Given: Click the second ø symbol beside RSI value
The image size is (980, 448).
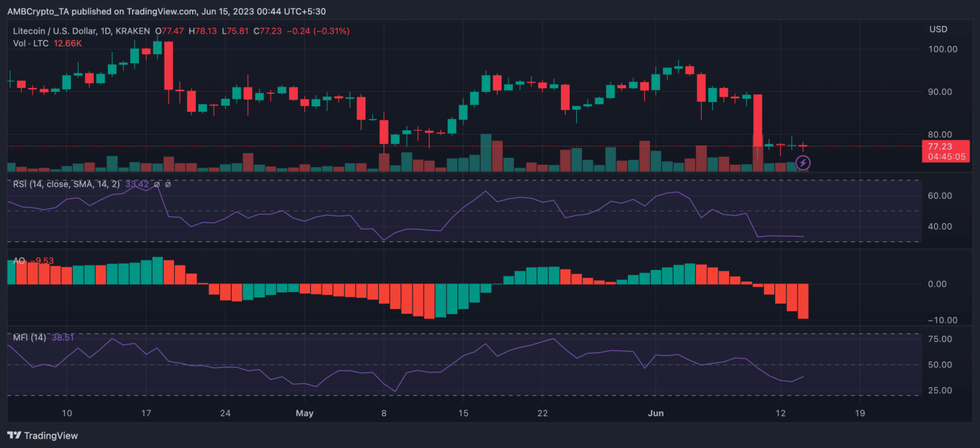Looking at the screenshot, I should pos(168,184).
